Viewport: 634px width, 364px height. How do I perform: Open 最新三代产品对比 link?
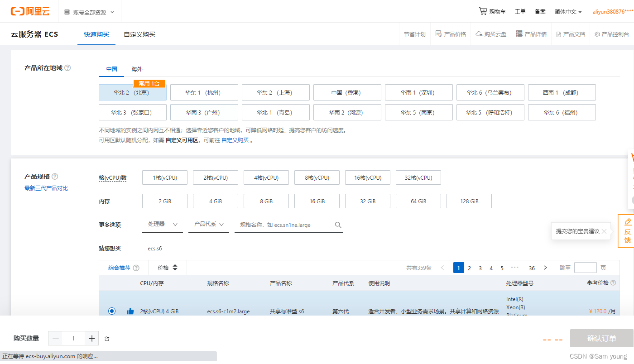tap(46, 188)
